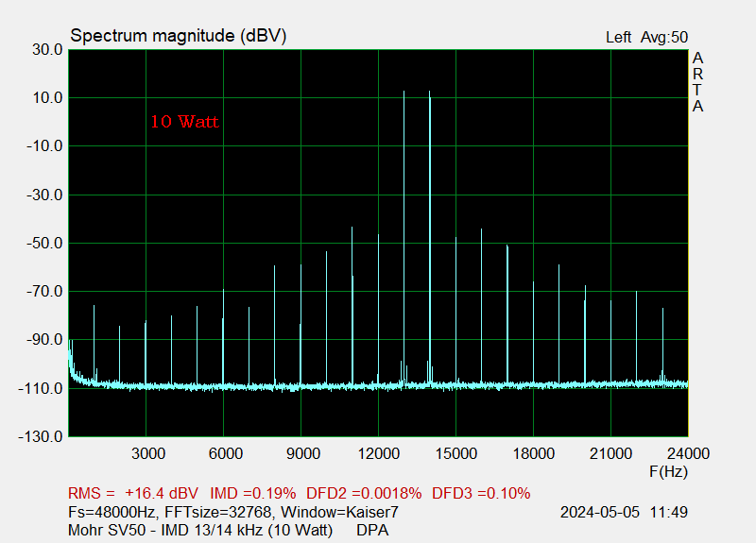Click the '12000' frequency label
The width and height of the screenshot is (756, 543).
[x=379, y=453]
